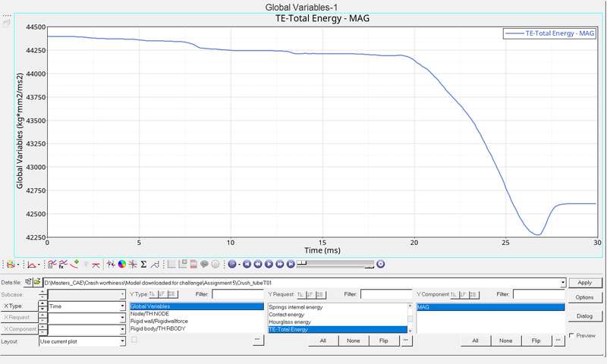Open the Layout 'Use current plot' dropdown
The height and width of the screenshot is (364, 607).
[122, 341]
